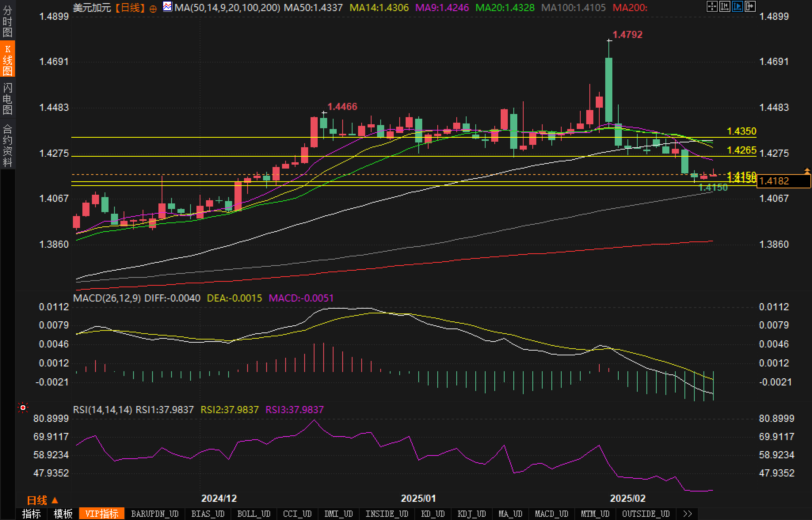812x520 pixels.
Task: Apply the OUTSIDE_UD indicator
Action: coord(646,514)
